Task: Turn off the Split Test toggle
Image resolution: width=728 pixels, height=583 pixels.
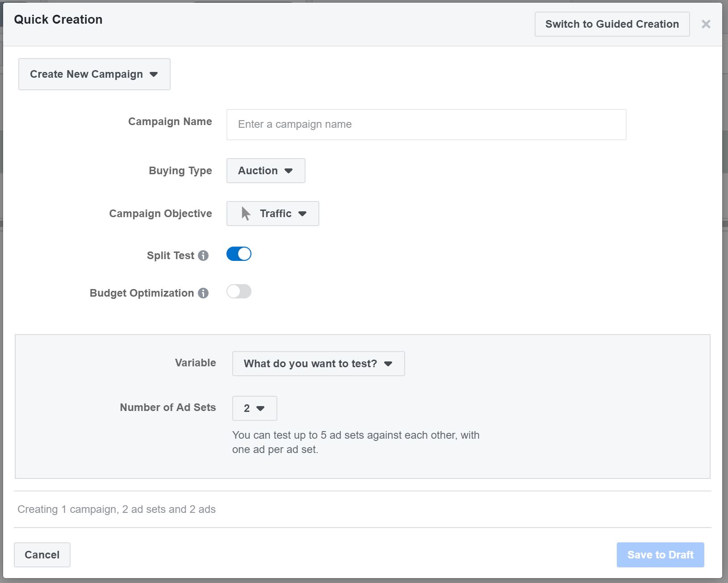Action: coord(239,254)
